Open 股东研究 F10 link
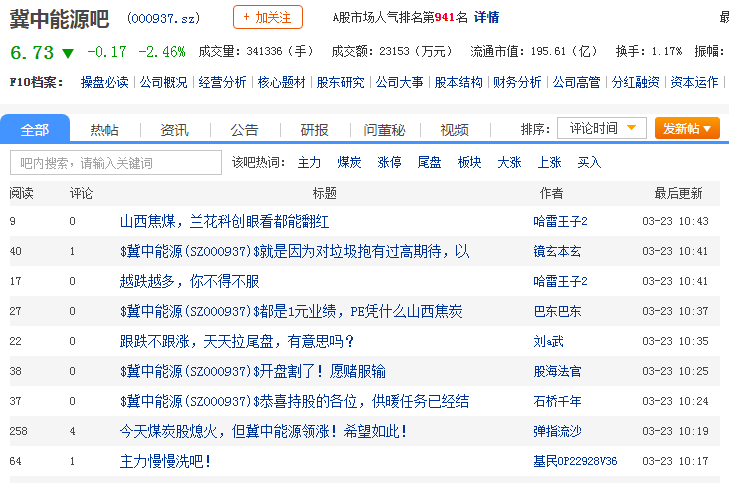The height and width of the screenshot is (483, 729). tap(340, 82)
